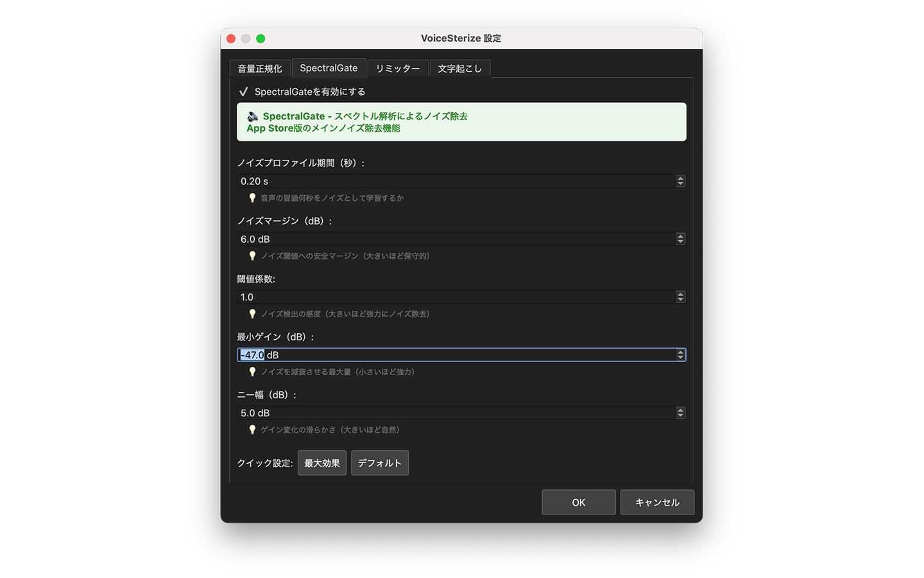Screen dimensions: 924x578
Task: Click the lightbulb icon beside ノイズ閾値への安全マージン hint
Action: [x=252, y=256]
